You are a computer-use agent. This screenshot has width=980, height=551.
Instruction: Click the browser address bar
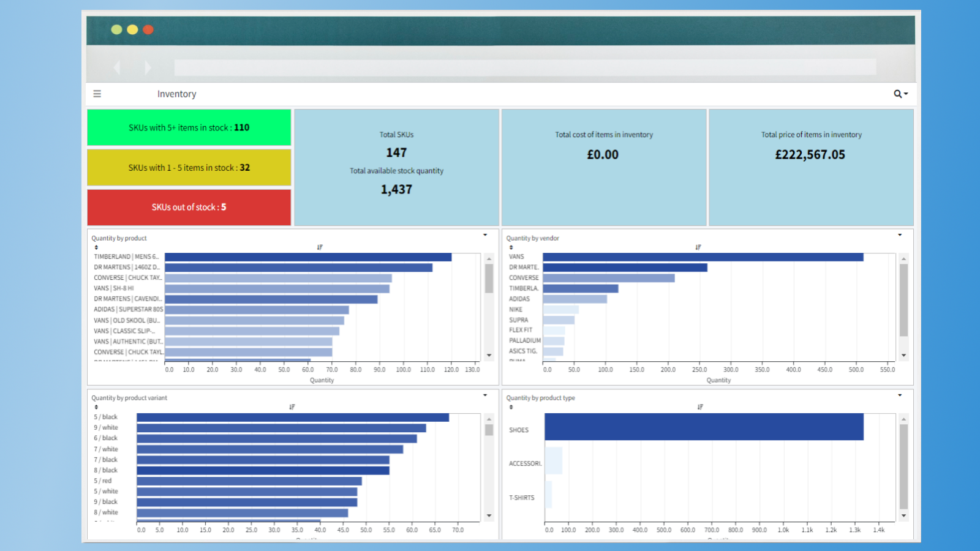pos(524,66)
